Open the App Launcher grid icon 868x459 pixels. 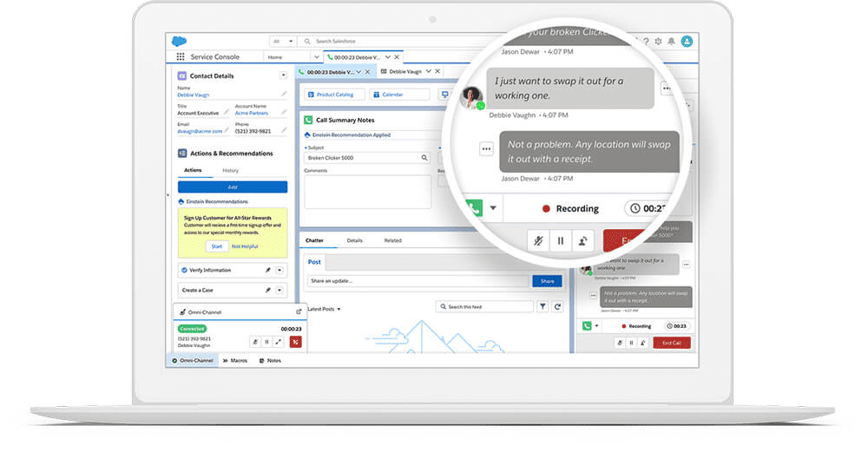[x=181, y=57]
